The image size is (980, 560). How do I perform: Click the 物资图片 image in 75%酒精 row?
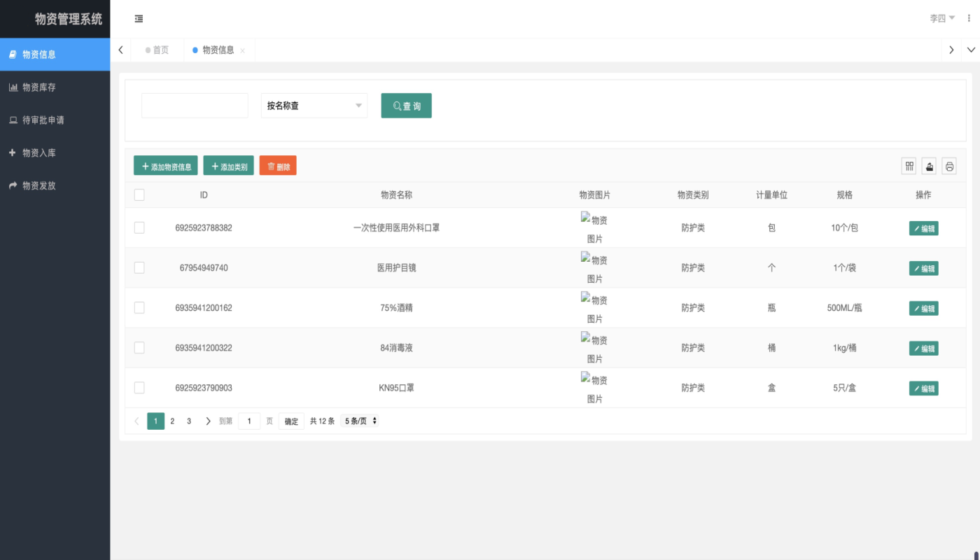click(x=594, y=308)
